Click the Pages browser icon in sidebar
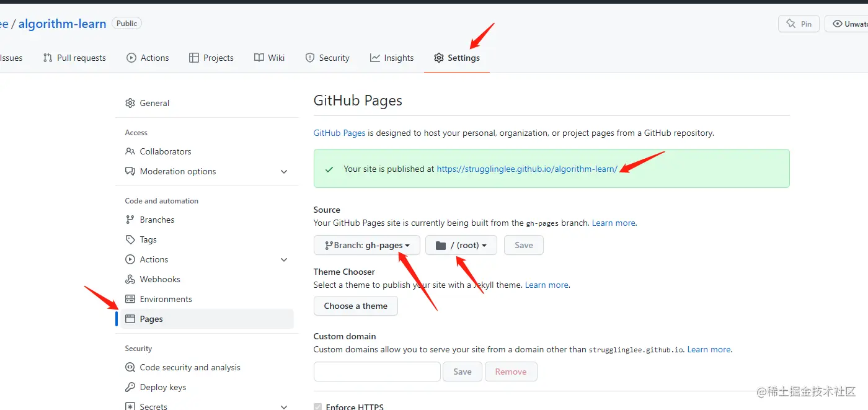This screenshot has height=410, width=868. [x=130, y=319]
